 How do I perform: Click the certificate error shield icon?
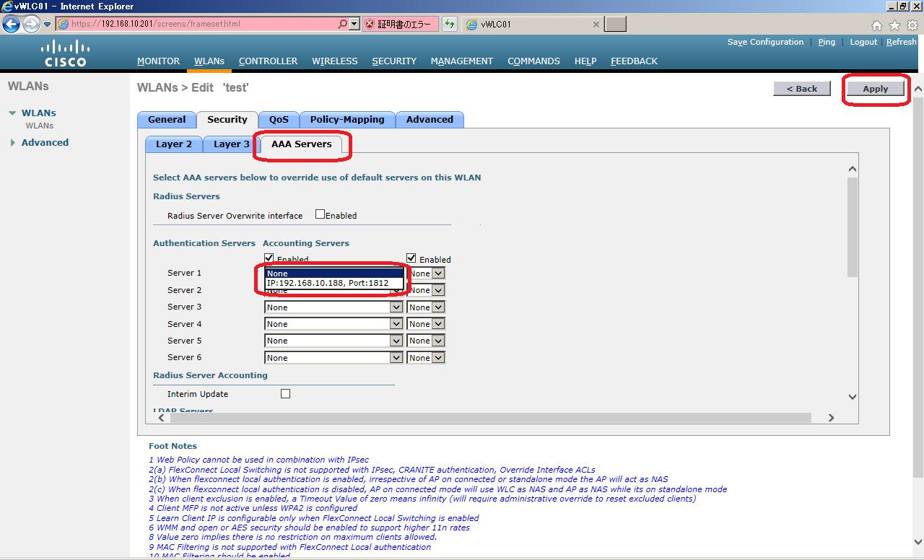[x=370, y=24]
